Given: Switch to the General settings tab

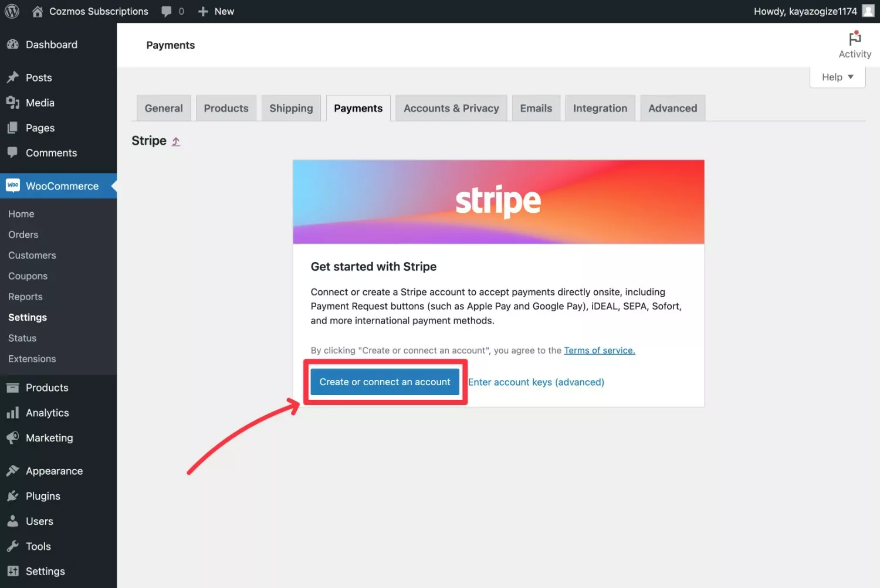Looking at the screenshot, I should (x=164, y=108).
